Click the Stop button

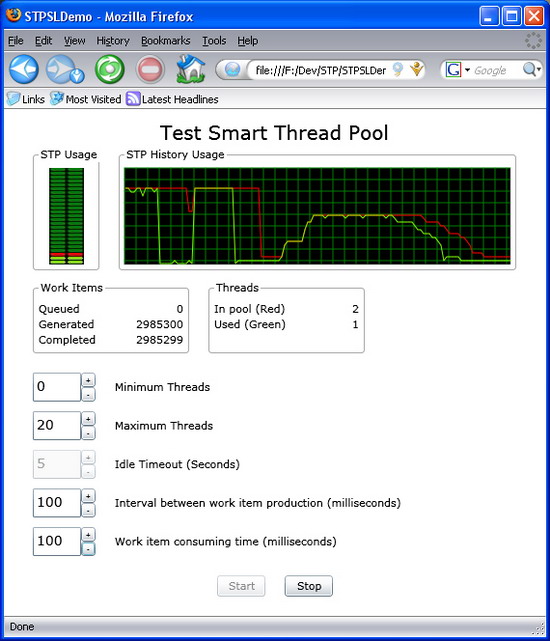pyautogui.click(x=309, y=586)
